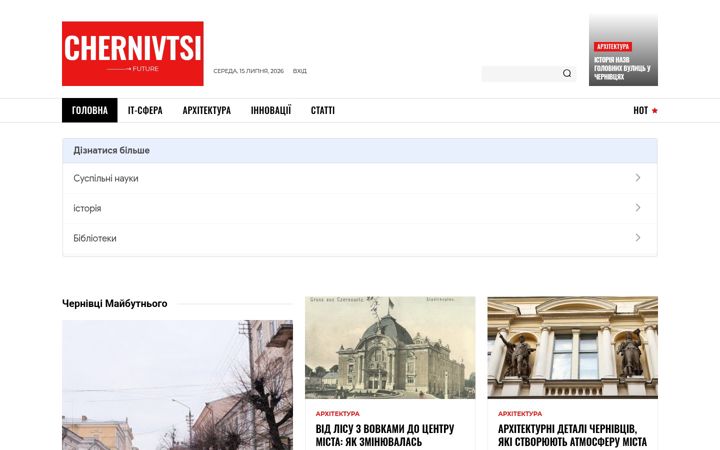The image size is (720, 450).
Task: Click АРХІТЕКТУРА category above Архітектурні деталі article
Action: click(x=520, y=414)
